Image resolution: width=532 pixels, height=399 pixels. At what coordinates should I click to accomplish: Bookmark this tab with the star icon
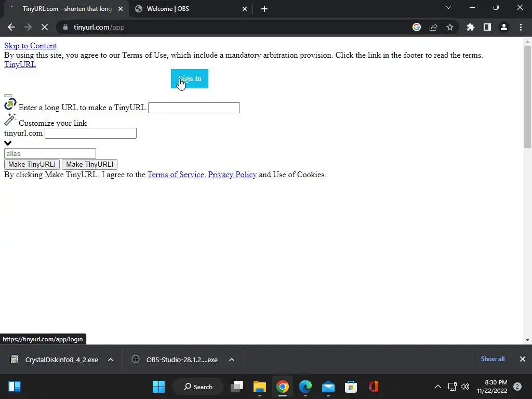[450, 27]
